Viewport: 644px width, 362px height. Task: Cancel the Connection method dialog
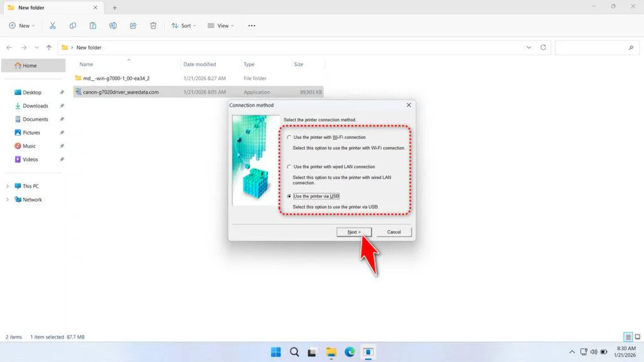pos(394,231)
